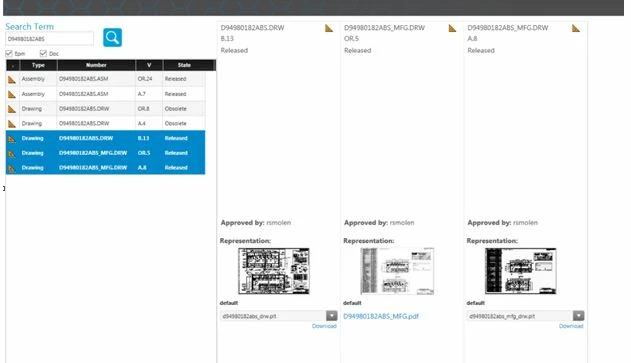The width and height of the screenshot is (631, 363).
Task: Select D94980182ABS.DRW in the B.13 row
Action: pyautogui.click(x=86, y=138)
